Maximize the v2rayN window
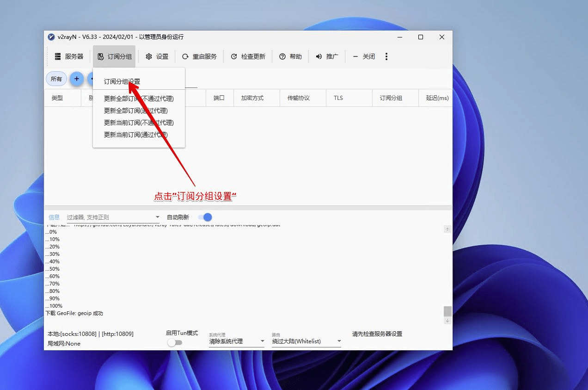The height and width of the screenshot is (390, 588). 421,37
